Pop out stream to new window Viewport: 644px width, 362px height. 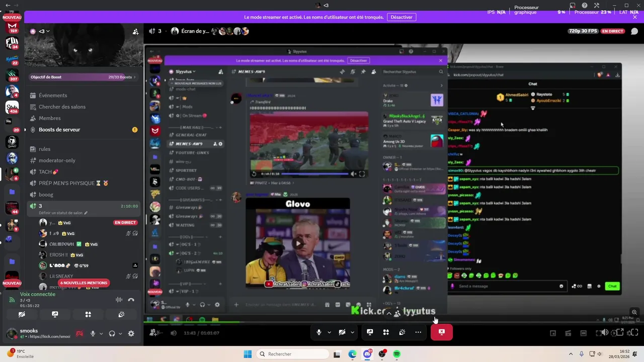pos(620,332)
